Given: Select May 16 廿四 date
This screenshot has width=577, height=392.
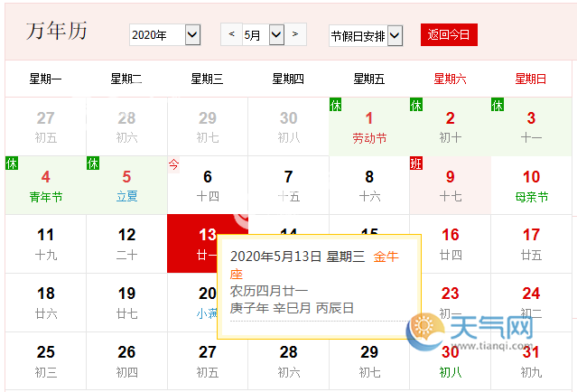Looking at the screenshot, I should pyautogui.click(x=450, y=244).
